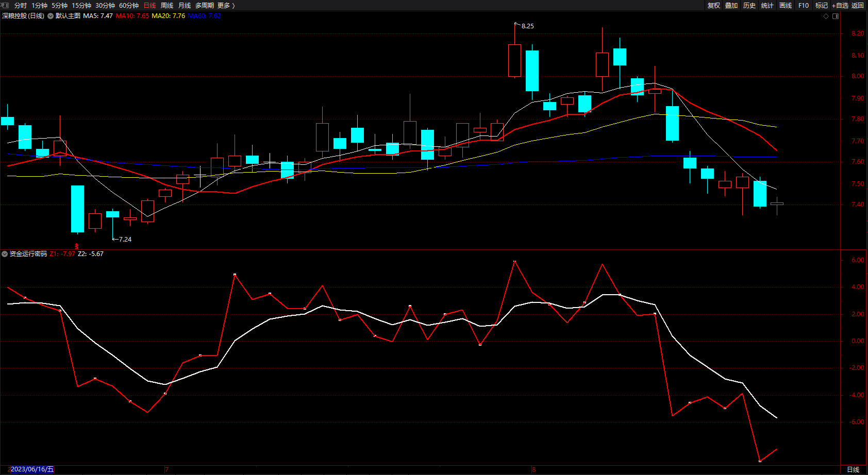Click the 8.20 price axis label
The height and width of the screenshot is (475, 868).
tap(858, 33)
